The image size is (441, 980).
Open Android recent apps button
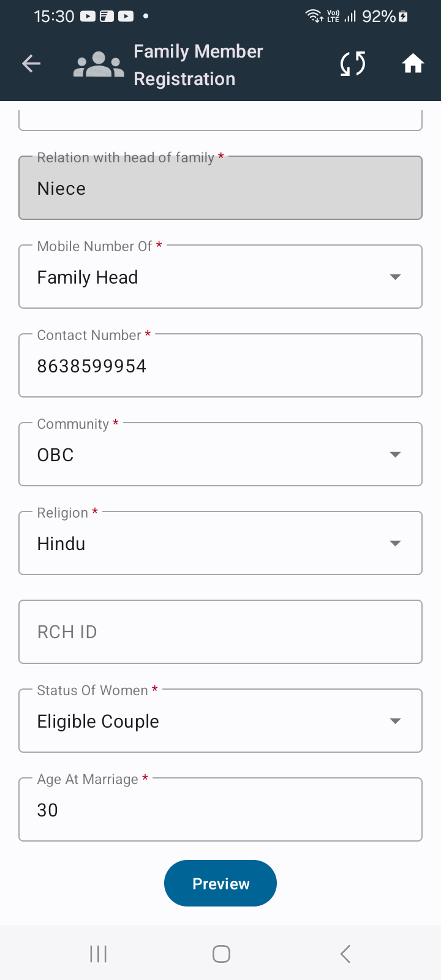98,954
